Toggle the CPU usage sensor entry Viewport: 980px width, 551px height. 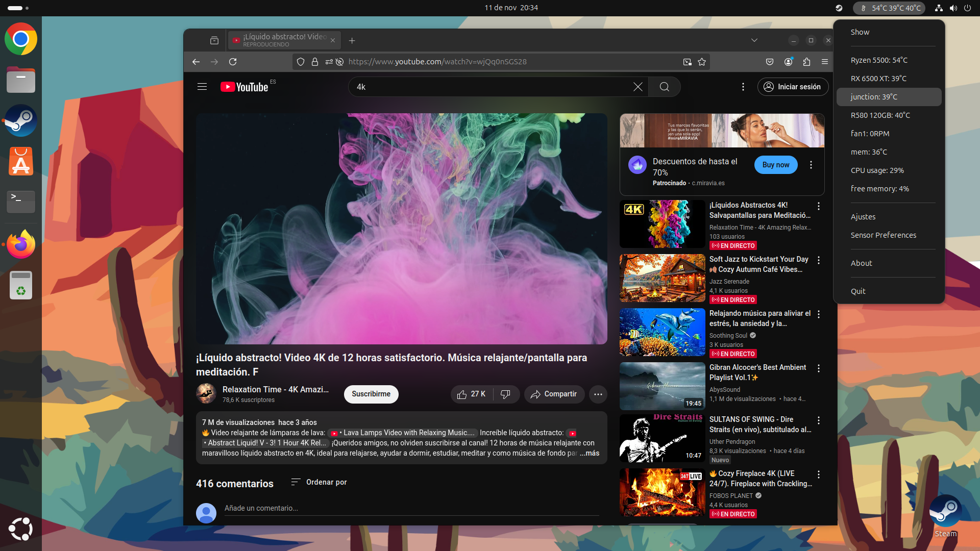click(877, 170)
